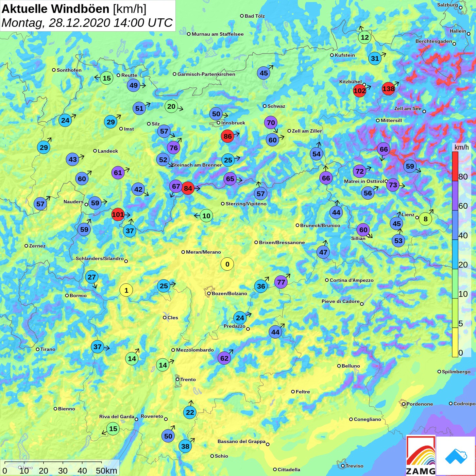Select the yellow 0–5 legend color
This screenshot has width=476, height=476.
[x=455, y=342]
